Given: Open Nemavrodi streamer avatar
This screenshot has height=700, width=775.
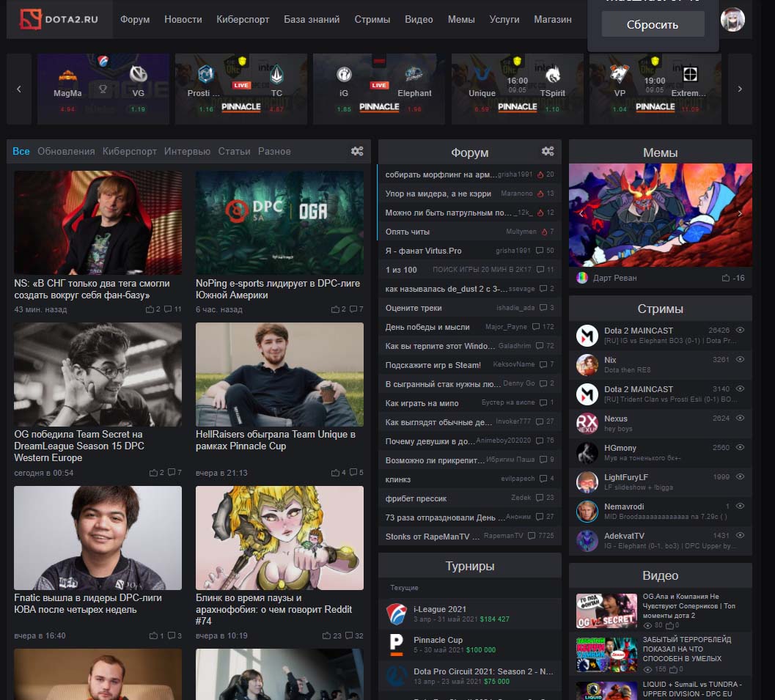Looking at the screenshot, I should point(587,512).
